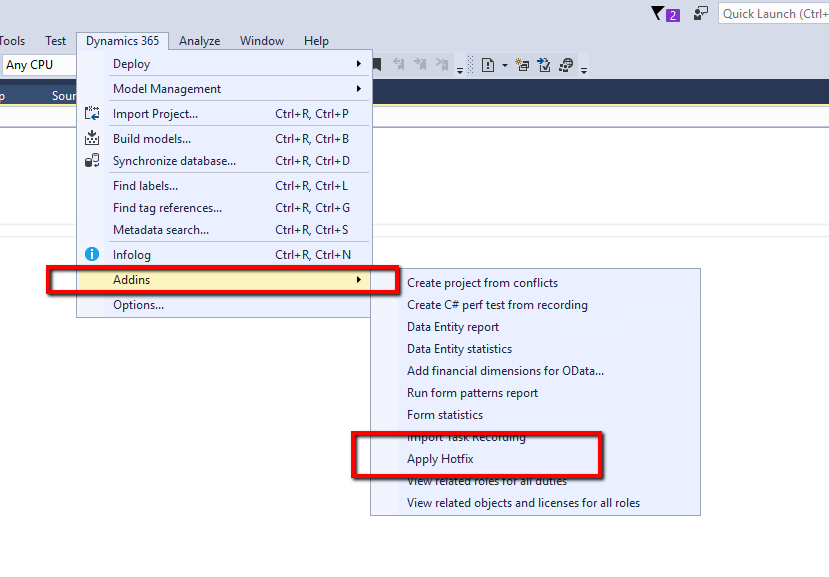Viewport: 829px width, 577px height.
Task: Choose Create C# perf test from recording
Action: 536,305
